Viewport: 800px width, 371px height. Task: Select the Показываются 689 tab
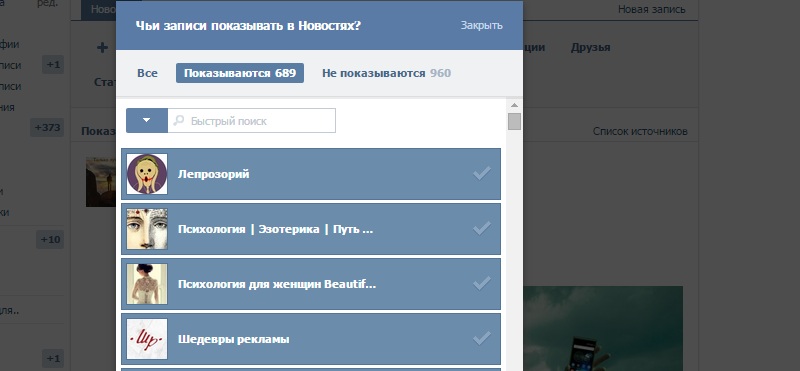point(240,73)
